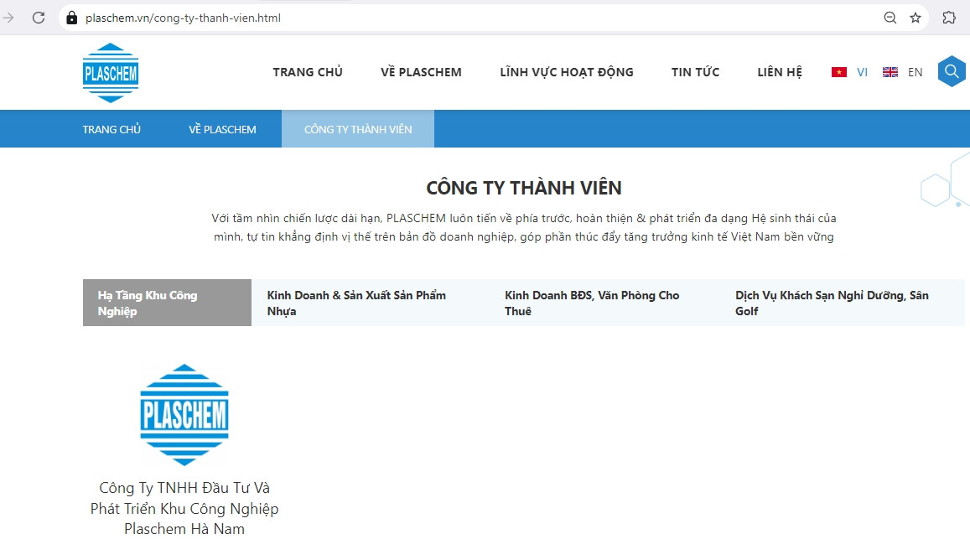Bookmark this page with star icon

pyautogui.click(x=916, y=18)
